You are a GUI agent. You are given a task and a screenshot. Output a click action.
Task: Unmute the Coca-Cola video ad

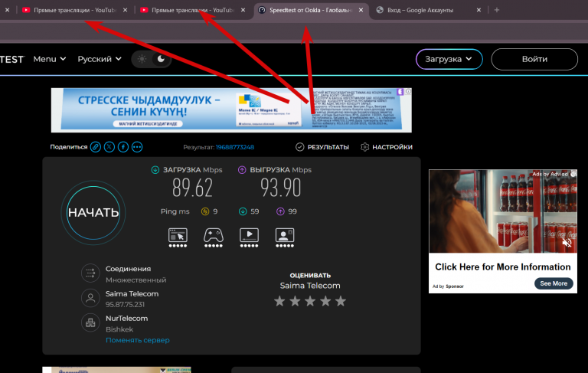point(567,243)
